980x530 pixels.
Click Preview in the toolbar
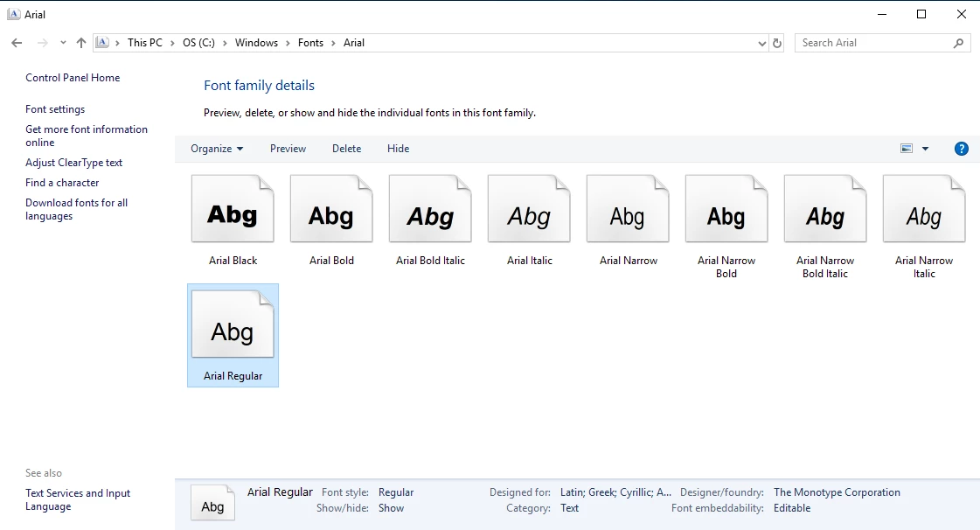click(288, 149)
